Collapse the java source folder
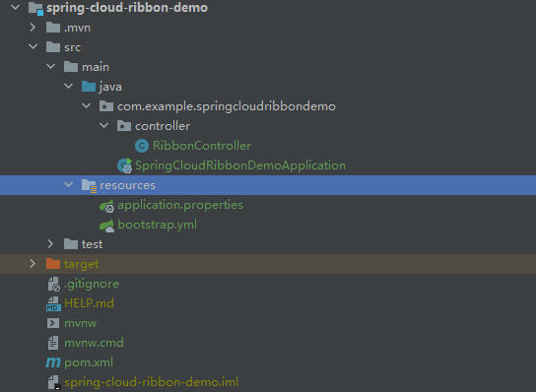The image size is (536, 392). click(x=69, y=86)
